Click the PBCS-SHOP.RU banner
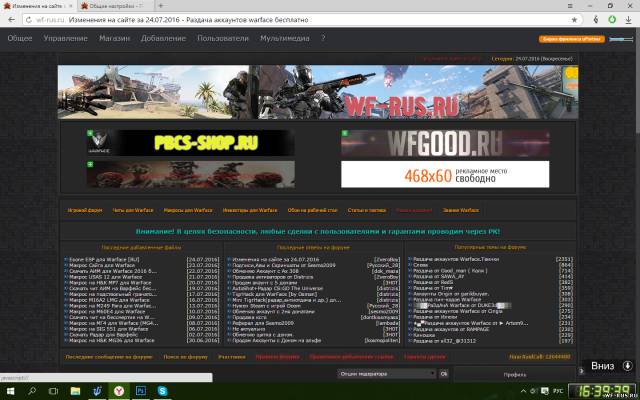The height and width of the screenshot is (400, 640). click(x=191, y=142)
